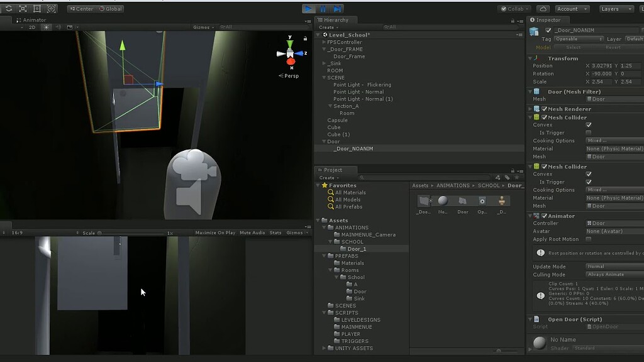
Task: Select the Door mesh thumbnail in the Project panel
Action: [463, 200]
